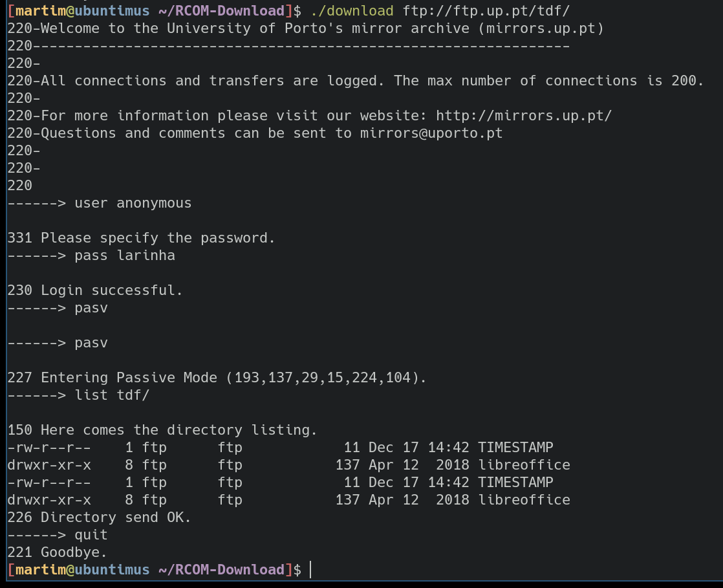Click the 'user anonymous' command line
Screen dimensions: 723x588
pyautogui.click(x=99, y=203)
